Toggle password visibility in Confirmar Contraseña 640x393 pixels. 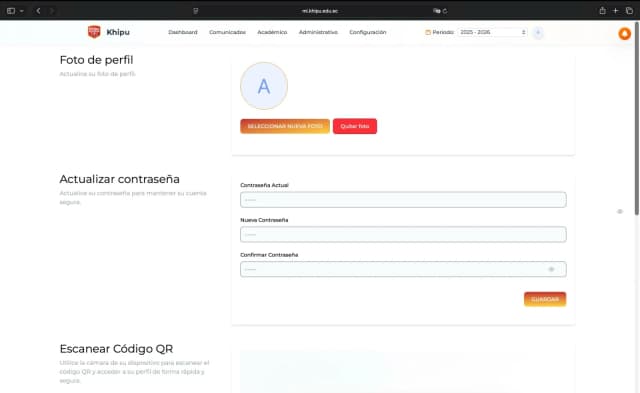click(x=551, y=269)
